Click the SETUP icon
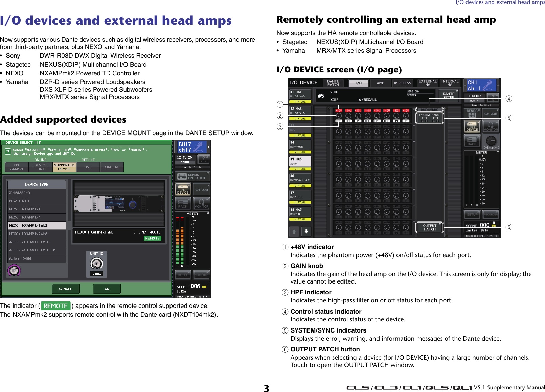 click(x=183, y=275)
